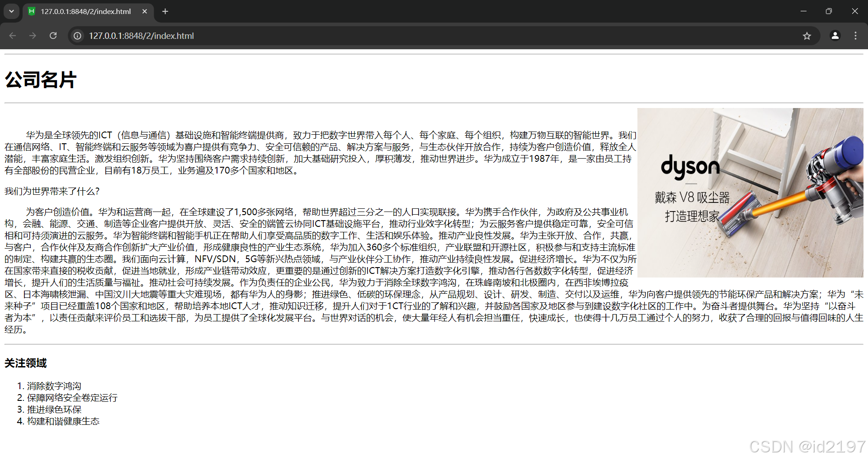Open the Chrome three-dot menu
The image size is (868, 461).
[x=855, y=36]
